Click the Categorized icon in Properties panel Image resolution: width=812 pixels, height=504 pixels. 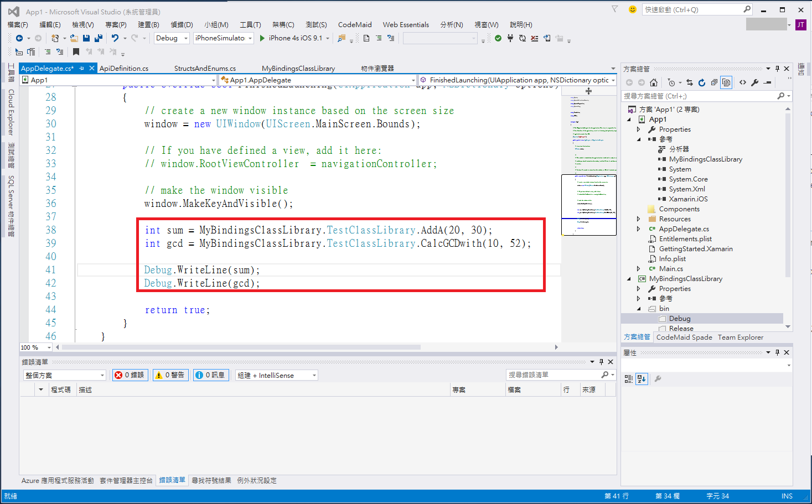629,379
